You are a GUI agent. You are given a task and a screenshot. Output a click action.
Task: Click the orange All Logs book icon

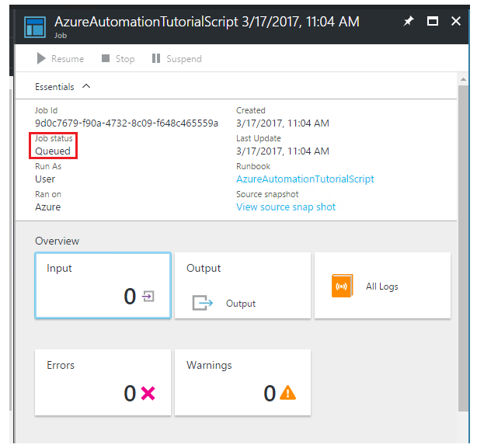[343, 286]
